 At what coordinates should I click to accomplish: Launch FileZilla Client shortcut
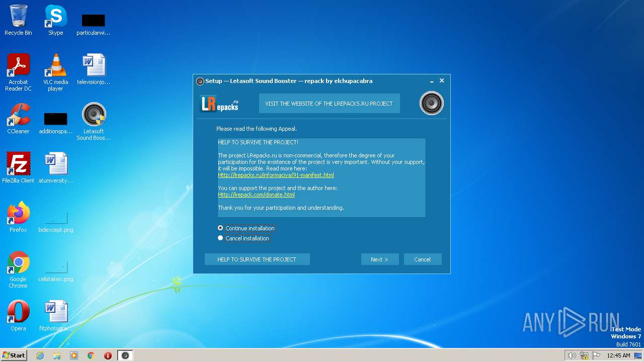pyautogui.click(x=18, y=167)
